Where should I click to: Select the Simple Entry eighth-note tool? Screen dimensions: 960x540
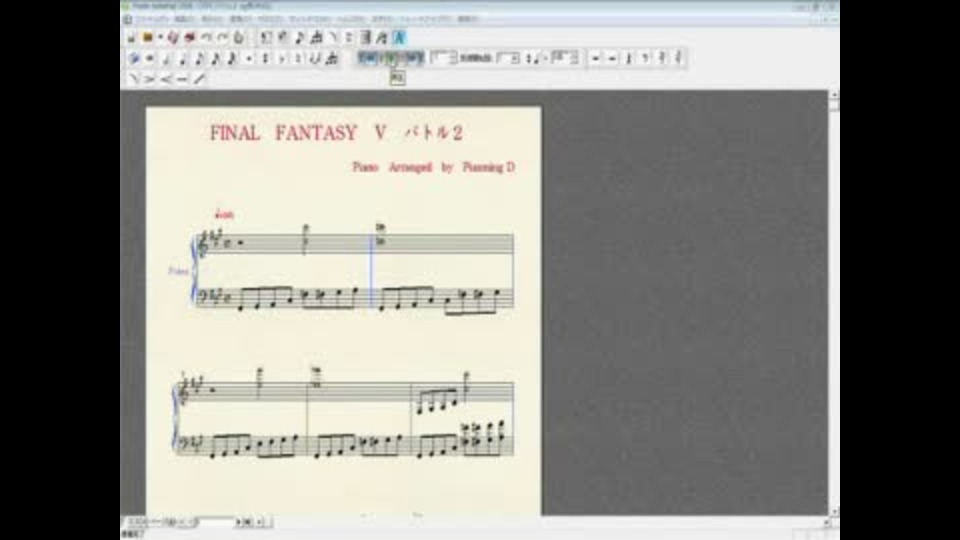[x=299, y=37]
